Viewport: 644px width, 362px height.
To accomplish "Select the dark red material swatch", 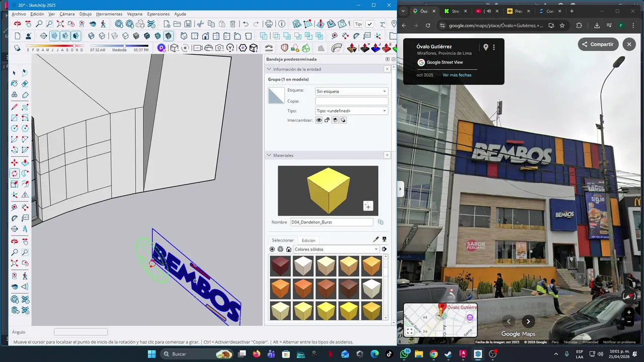I will point(280,266).
